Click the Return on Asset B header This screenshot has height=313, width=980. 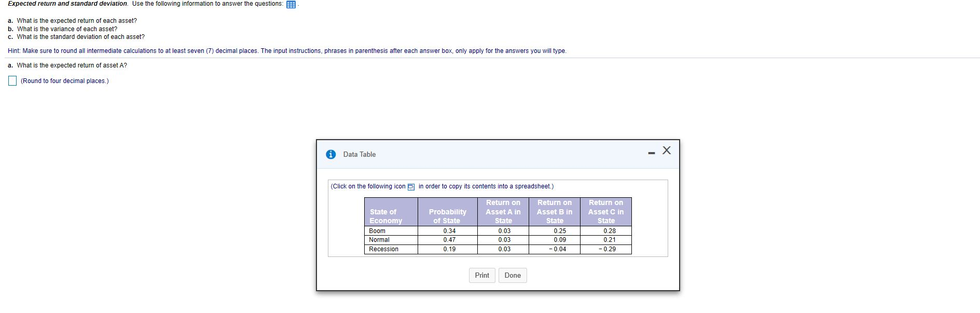click(554, 212)
